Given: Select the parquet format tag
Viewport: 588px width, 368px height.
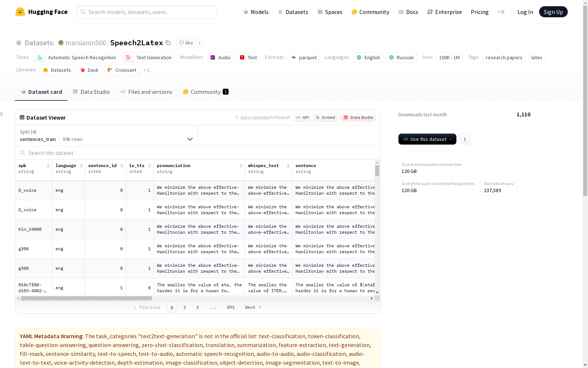Looking at the screenshot, I should point(304,57).
